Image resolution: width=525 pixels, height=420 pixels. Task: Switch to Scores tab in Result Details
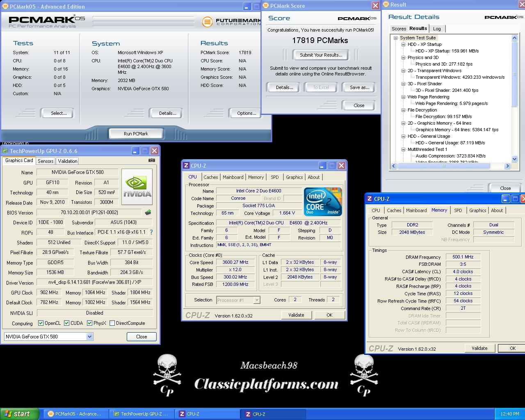point(399,29)
